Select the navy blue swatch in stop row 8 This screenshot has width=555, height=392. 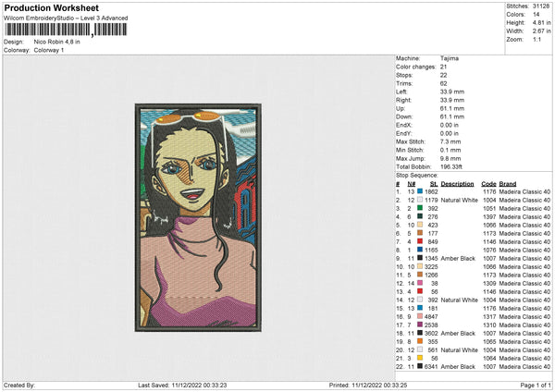point(420,250)
